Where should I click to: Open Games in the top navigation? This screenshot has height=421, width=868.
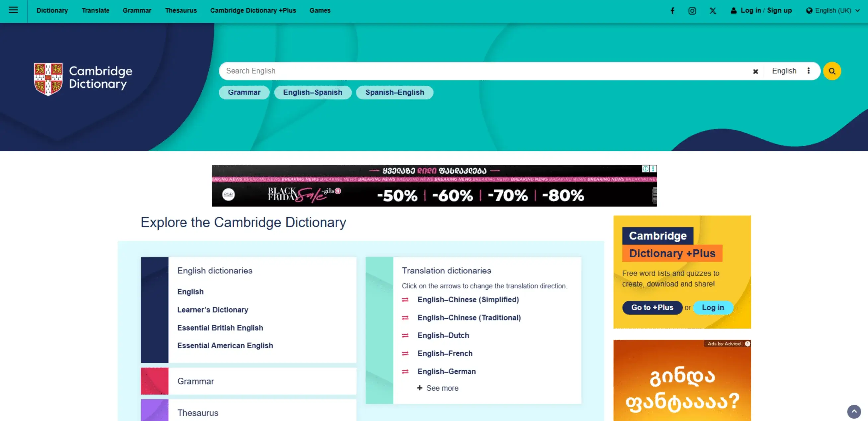click(320, 10)
